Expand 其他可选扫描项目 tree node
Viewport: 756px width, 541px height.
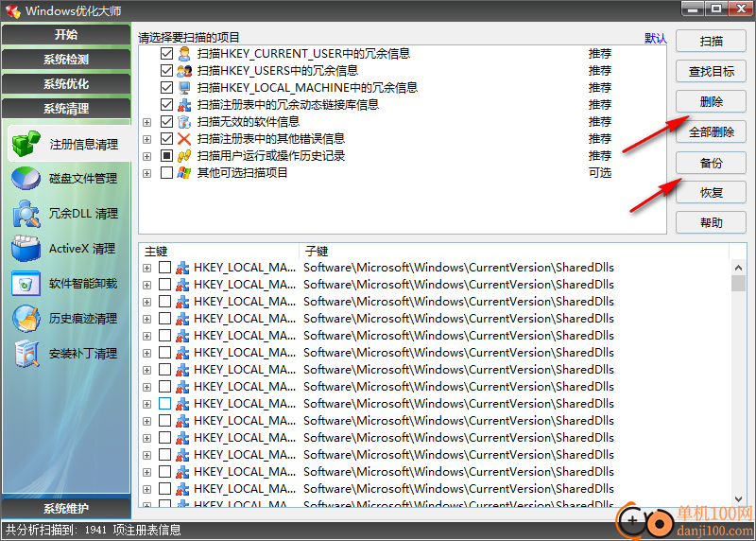pyautogui.click(x=147, y=173)
